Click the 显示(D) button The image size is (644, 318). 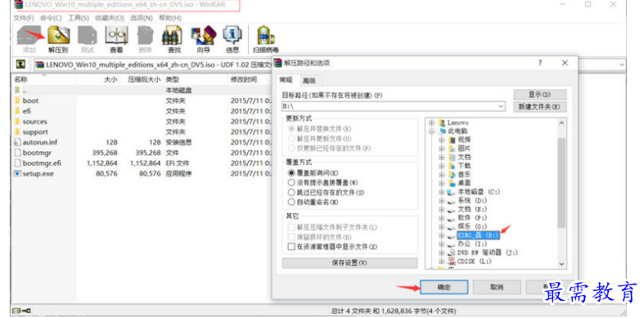[x=540, y=94]
